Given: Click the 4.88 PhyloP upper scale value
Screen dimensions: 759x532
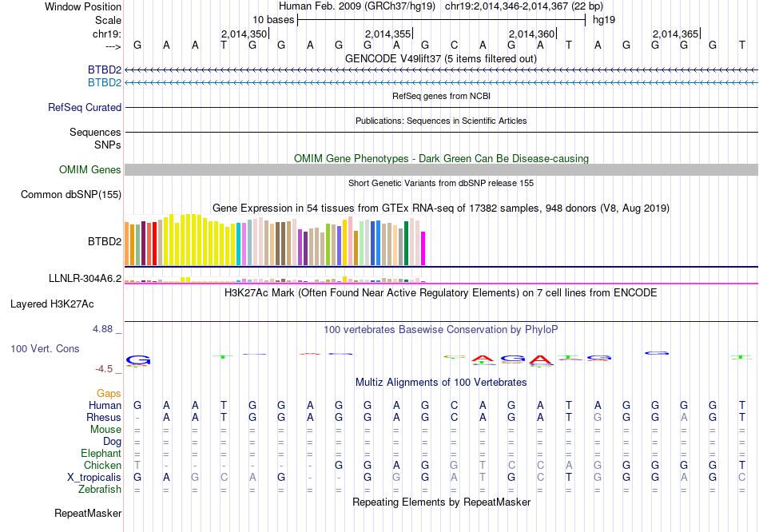Looking at the screenshot, I should pyautogui.click(x=102, y=329).
